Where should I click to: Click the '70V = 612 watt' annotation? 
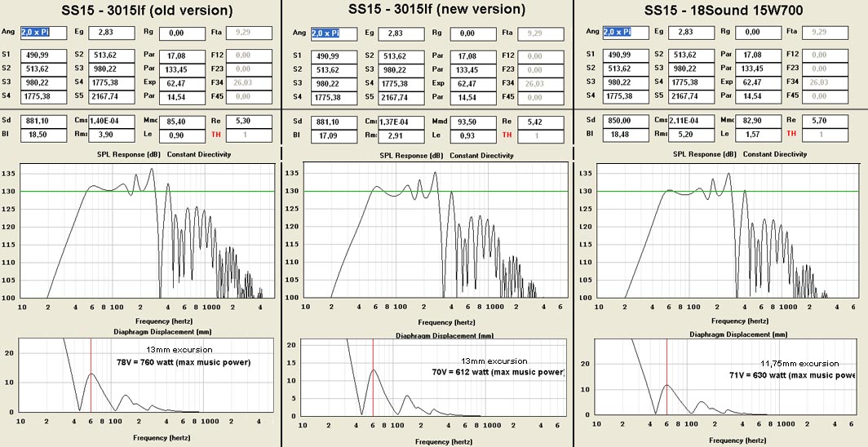498,372
